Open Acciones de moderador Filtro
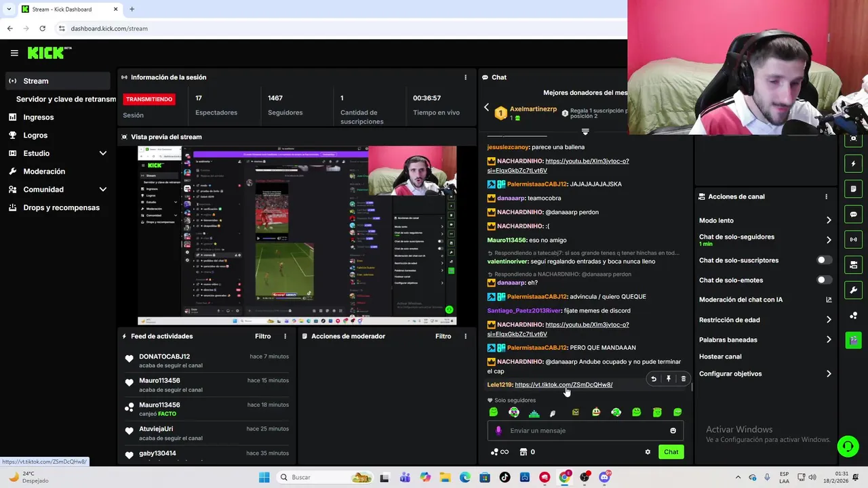This screenshot has width=868, height=488. pyautogui.click(x=443, y=336)
